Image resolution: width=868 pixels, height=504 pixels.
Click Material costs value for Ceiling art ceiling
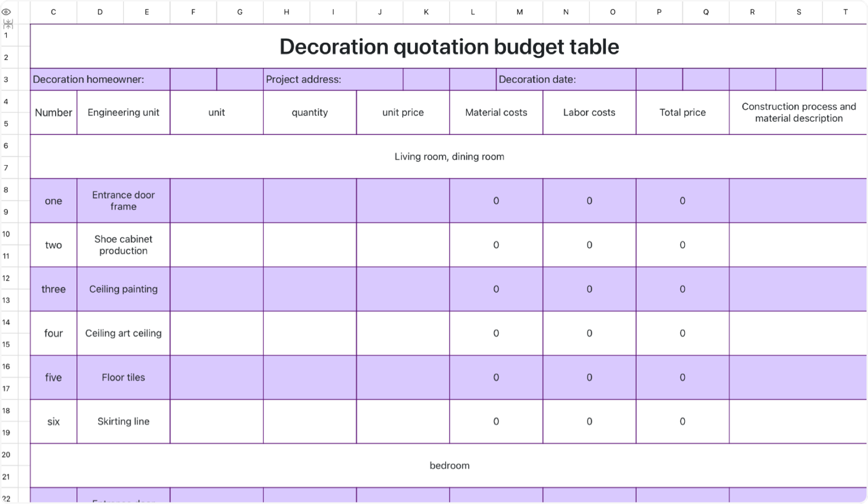click(496, 333)
